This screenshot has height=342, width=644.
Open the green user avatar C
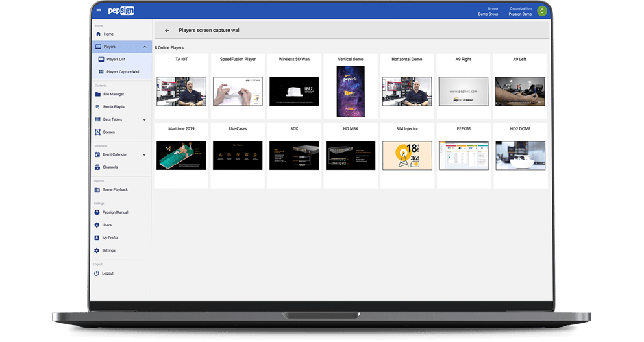coord(542,11)
